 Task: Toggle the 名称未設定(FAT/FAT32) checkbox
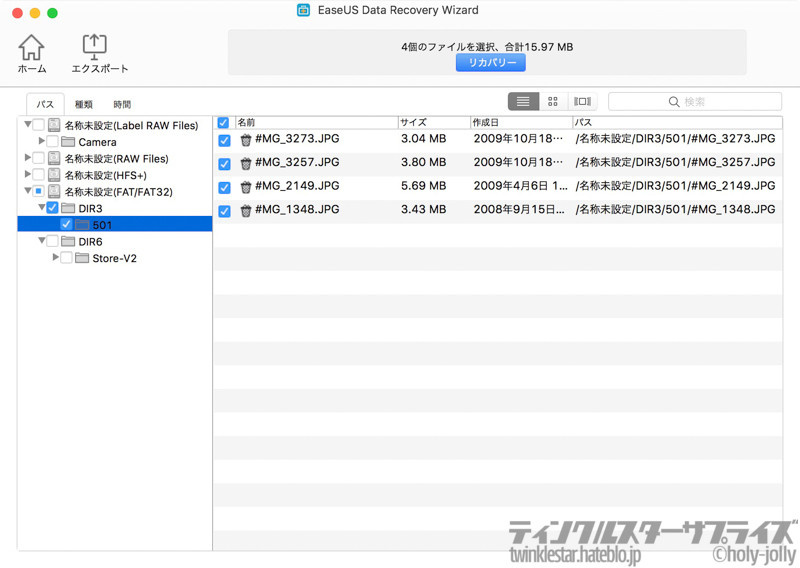click(x=38, y=191)
